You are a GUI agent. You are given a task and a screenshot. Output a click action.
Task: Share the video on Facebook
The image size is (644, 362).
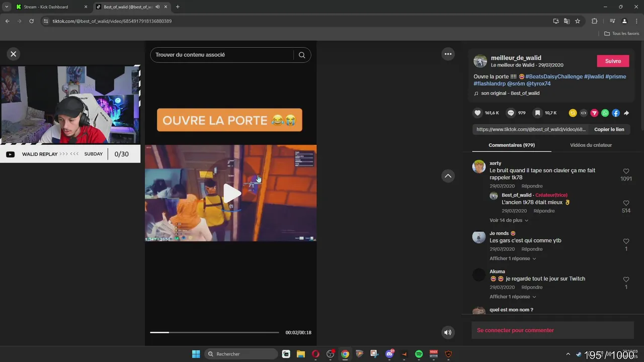tap(616, 113)
